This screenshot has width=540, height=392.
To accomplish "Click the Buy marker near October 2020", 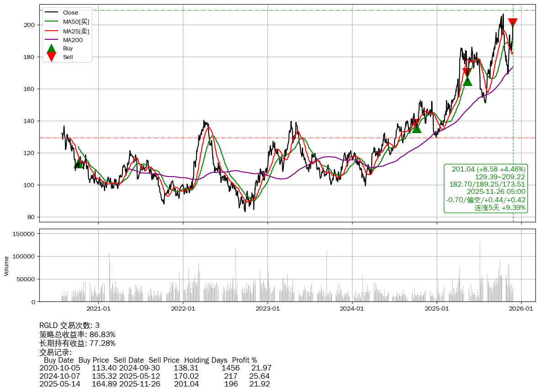I will click(79, 163).
